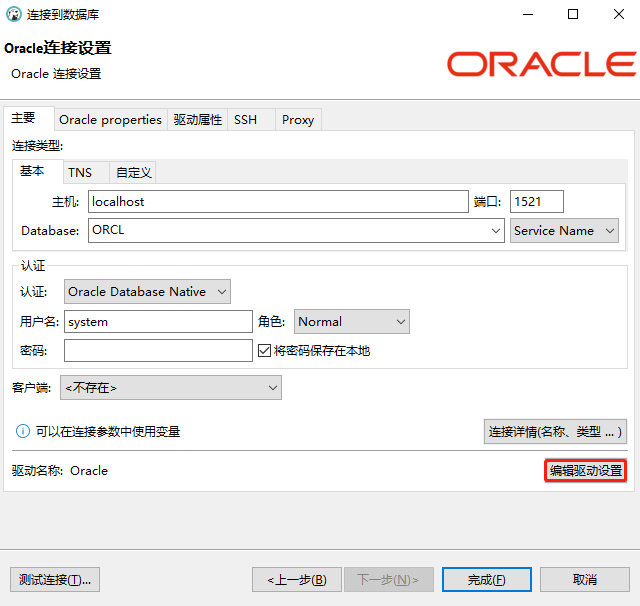
Task: Select the 自定义 connection type tab
Action: [x=133, y=173]
